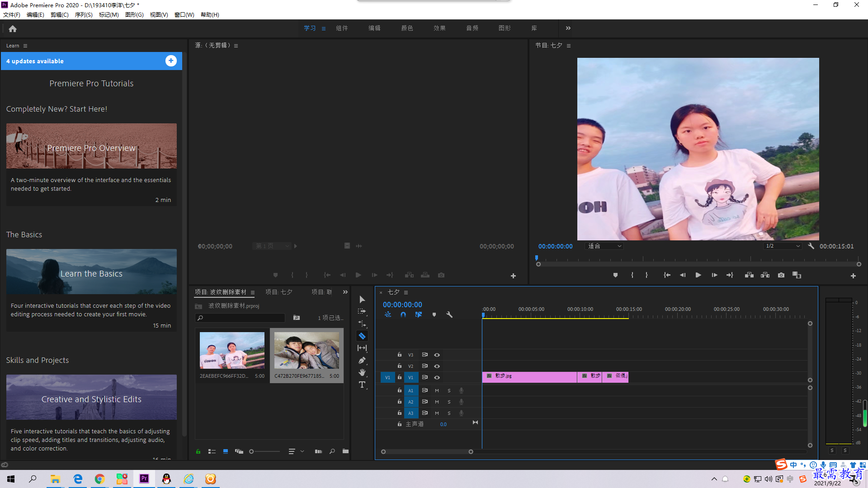Open the zoom level 适合 dropdown
Image resolution: width=868 pixels, height=488 pixels.
coord(604,246)
